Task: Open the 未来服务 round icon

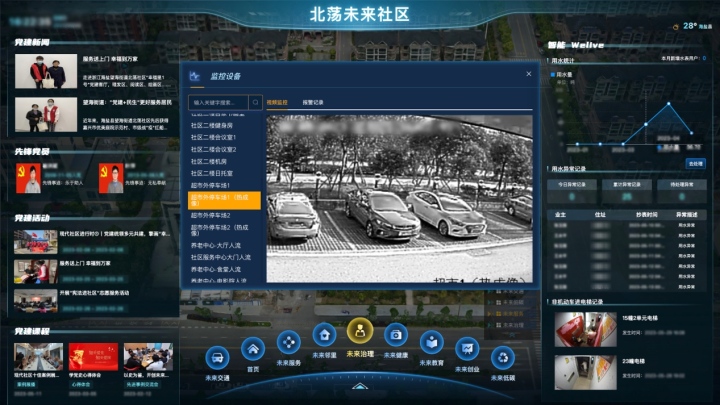Action: [289, 342]
